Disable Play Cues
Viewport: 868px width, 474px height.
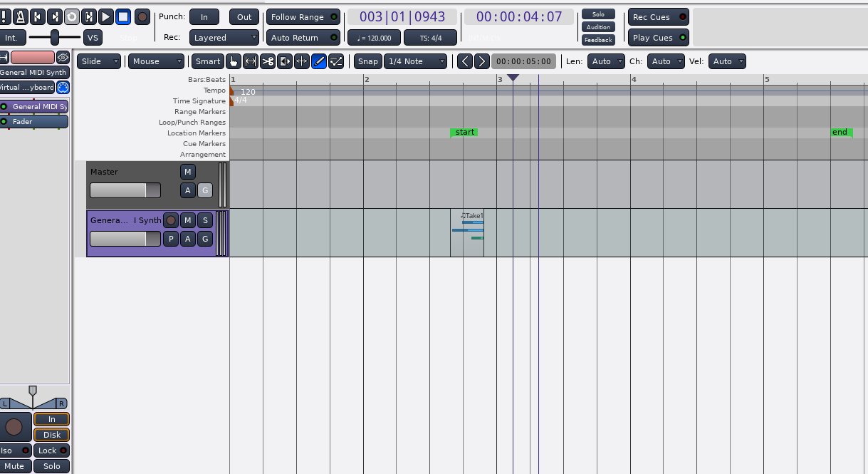(x=659, y=38)
